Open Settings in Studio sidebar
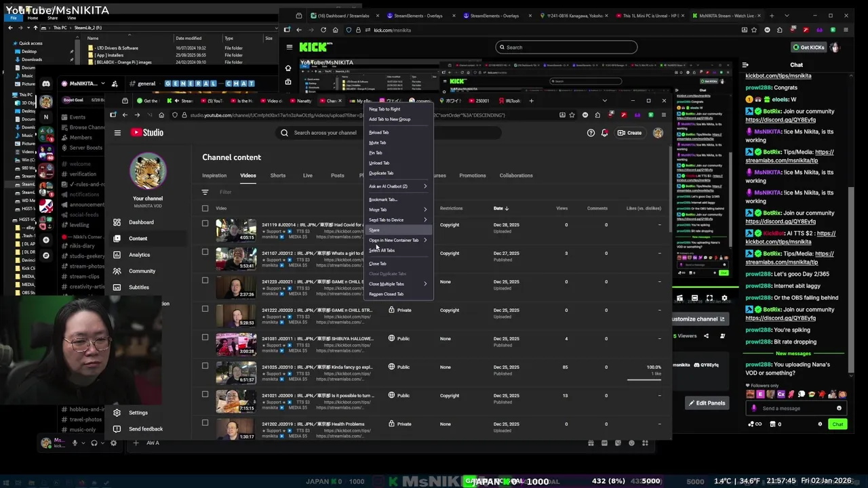Screen dimensions: 868x488 [138, 413]
